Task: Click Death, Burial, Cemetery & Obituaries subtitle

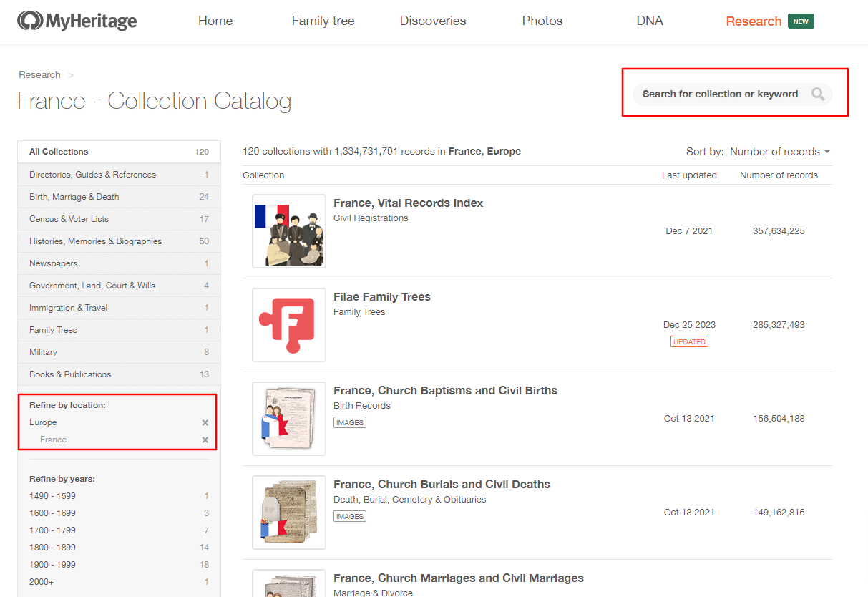Action: click(x=410, y=500)
